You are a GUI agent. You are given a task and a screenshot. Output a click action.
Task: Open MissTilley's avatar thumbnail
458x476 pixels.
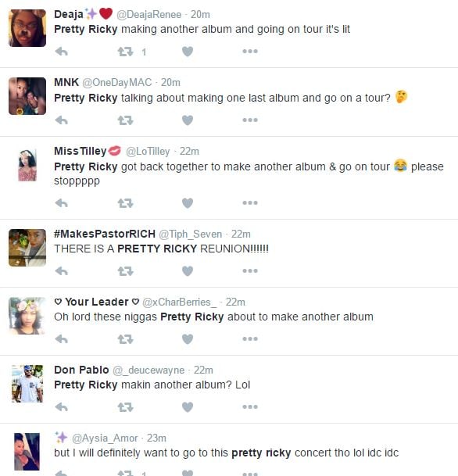(x=27, y=165)
